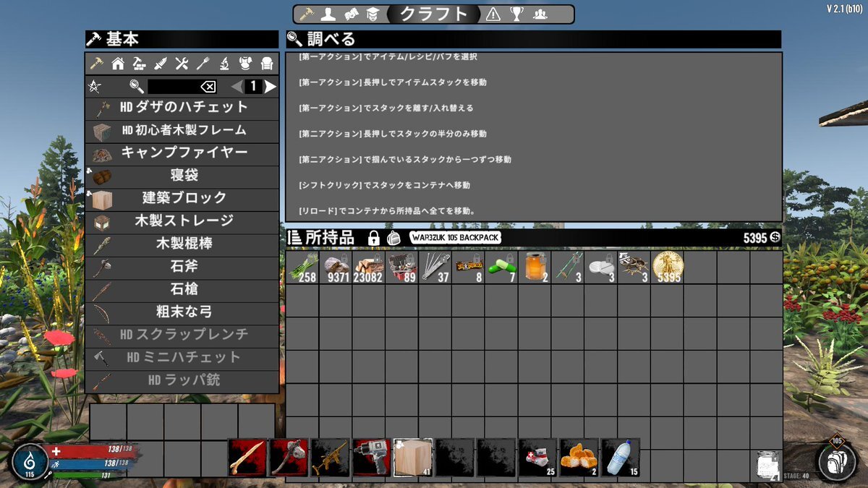
Task: Open the character tab with person silhouette
Action: tap(329, 14)
